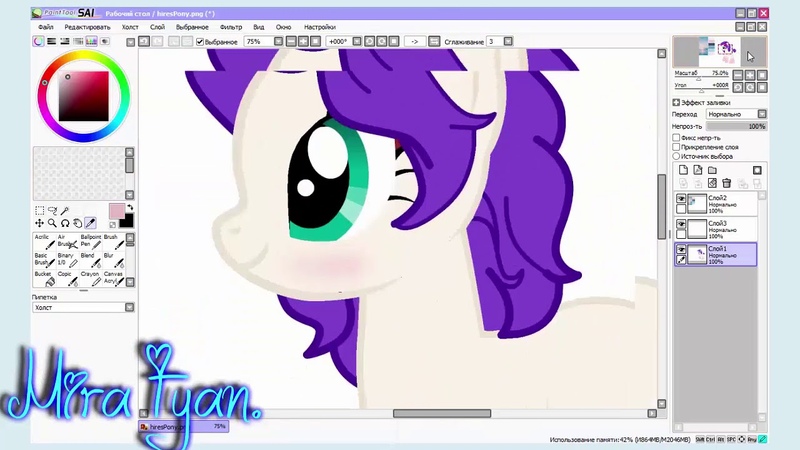This screenshot has height=450, width=800.
Task: Choose the Bucket fill tool
Action: click(44, 279)
